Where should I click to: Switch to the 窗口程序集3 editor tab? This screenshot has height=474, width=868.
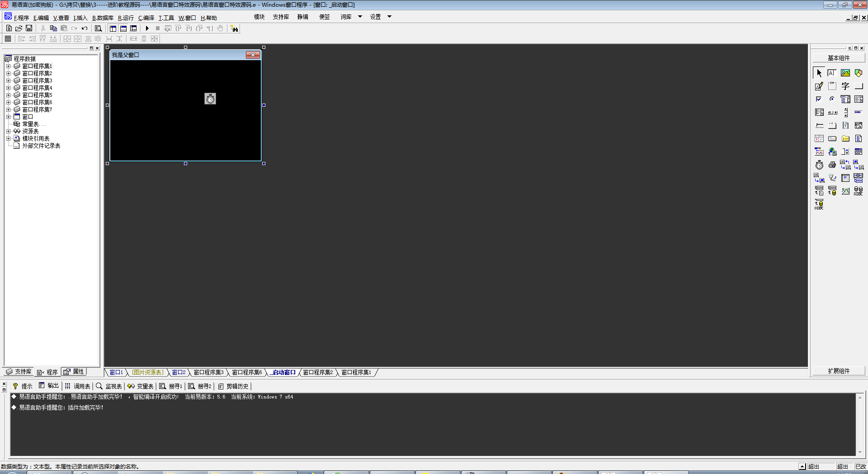(208, 372)
